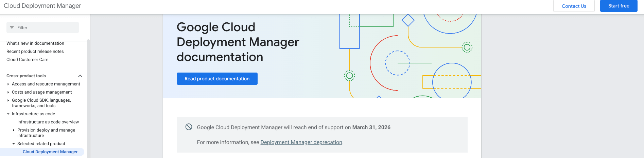Click the filter icon in sidebar search
The width and height of the screenshot is (644, 158).
coord(12,27)
